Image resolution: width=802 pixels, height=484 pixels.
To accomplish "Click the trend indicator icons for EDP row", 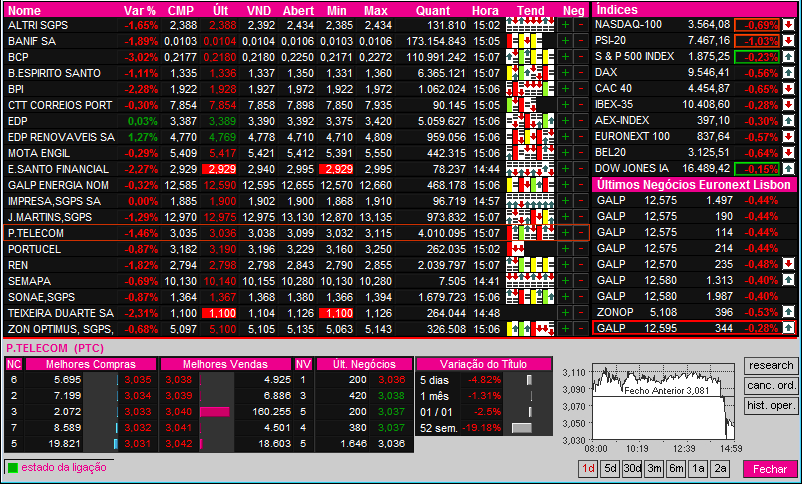I will click(530, 121).
